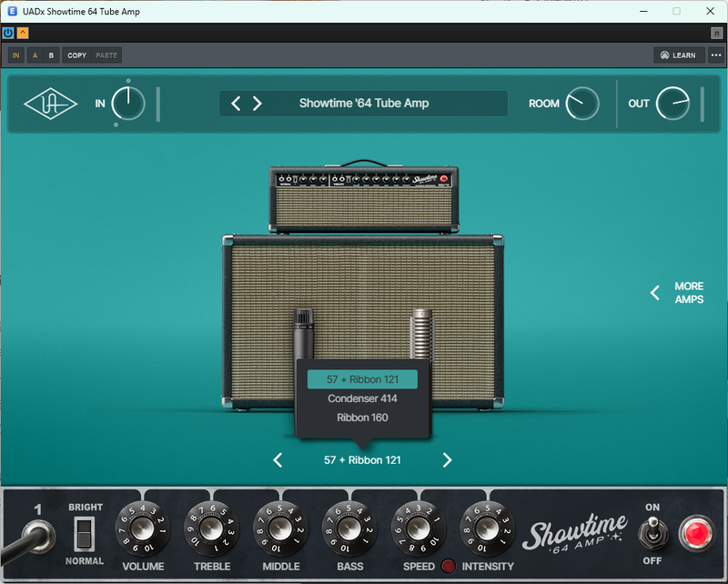Click the SPEED knob
Image resolution: width=728 pixels, height=584 pixels.
419,529
